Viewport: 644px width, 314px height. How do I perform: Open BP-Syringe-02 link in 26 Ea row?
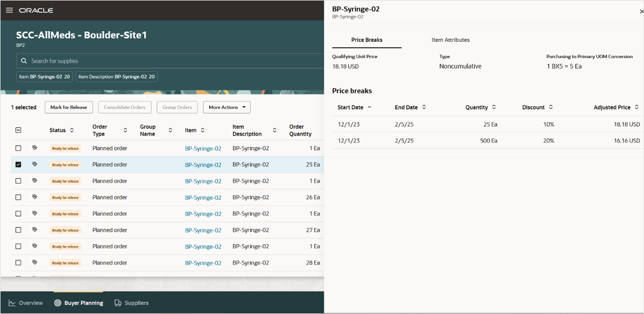coord(203,198)
